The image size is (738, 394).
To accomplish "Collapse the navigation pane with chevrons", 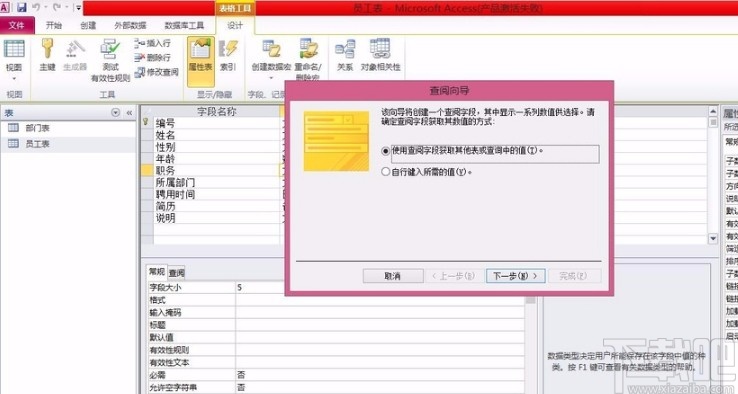I will click(129, 113).
